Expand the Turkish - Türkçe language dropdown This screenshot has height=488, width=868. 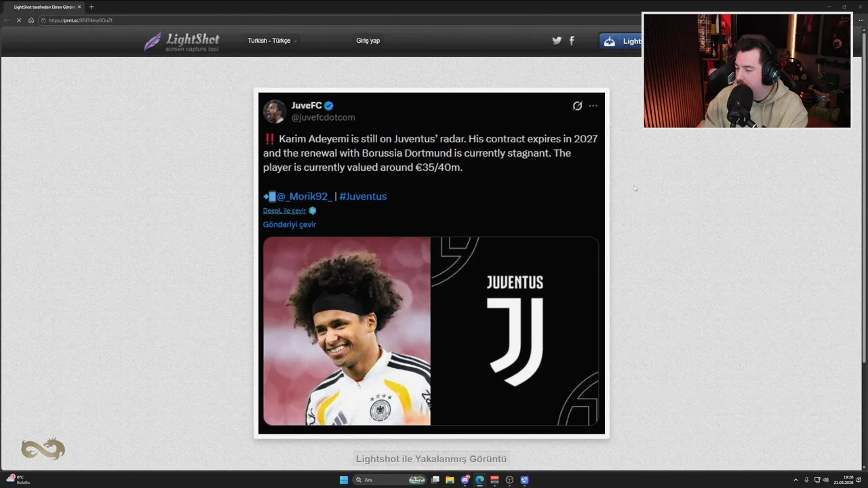click(272, 41)
